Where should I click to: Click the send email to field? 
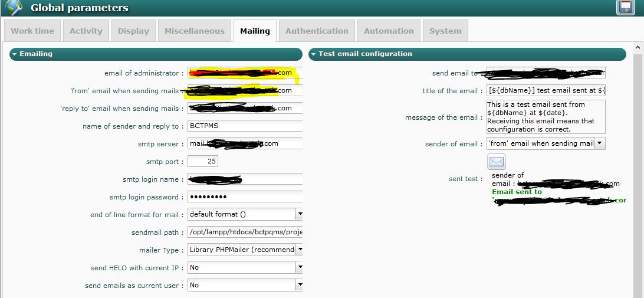(x=546, y=73)
